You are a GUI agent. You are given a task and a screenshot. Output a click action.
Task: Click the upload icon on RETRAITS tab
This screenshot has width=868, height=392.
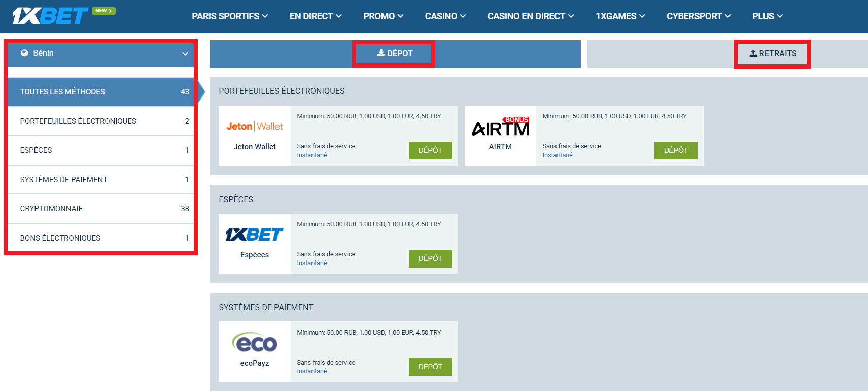click(753, 53)
